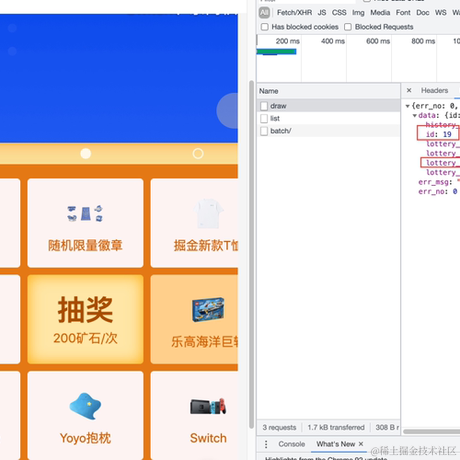Click the response pane horizontal scrollbar
Screen dimensions: 460x460
coord(431,431)
